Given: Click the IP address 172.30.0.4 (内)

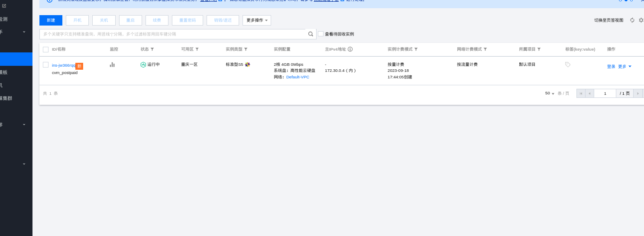Looking at the screenshot, I should coord(340,71).
